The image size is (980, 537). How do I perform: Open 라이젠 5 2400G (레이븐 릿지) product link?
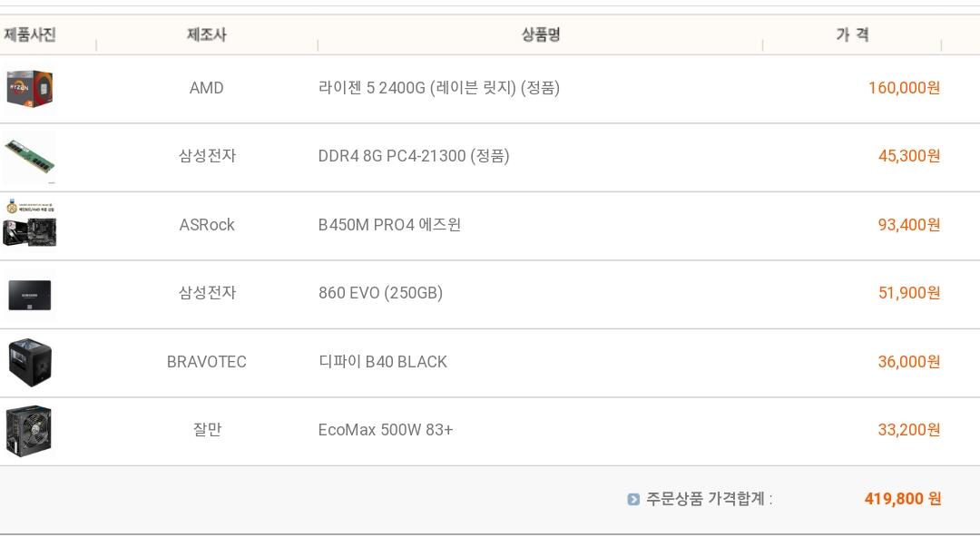click(x=438, y=88)
